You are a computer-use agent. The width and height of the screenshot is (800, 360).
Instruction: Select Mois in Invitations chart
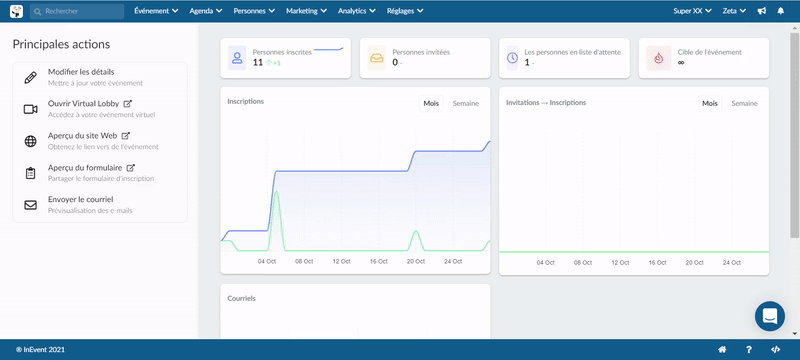tap(710, 104)
